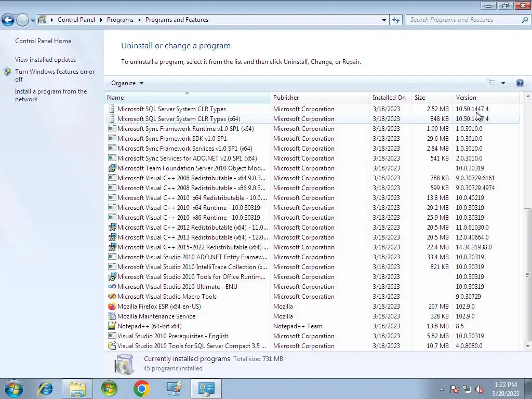Click the vertical scrollbar thumb
Viewport: 532px width, 399px height.
click(x=528, y=274)
